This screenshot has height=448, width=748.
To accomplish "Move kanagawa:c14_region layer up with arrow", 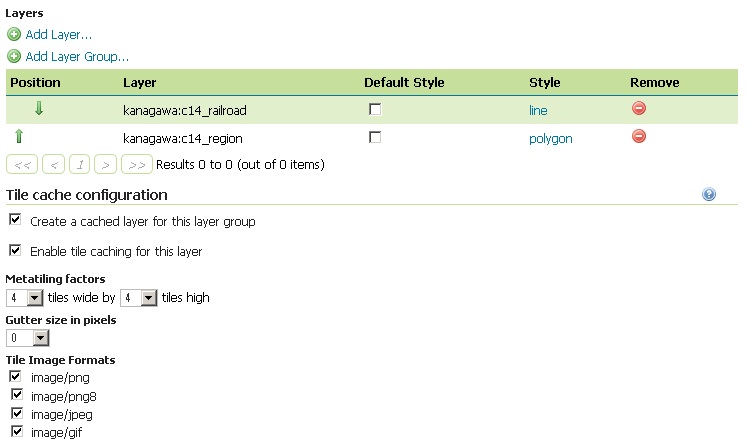I will [x=18, y=138].
